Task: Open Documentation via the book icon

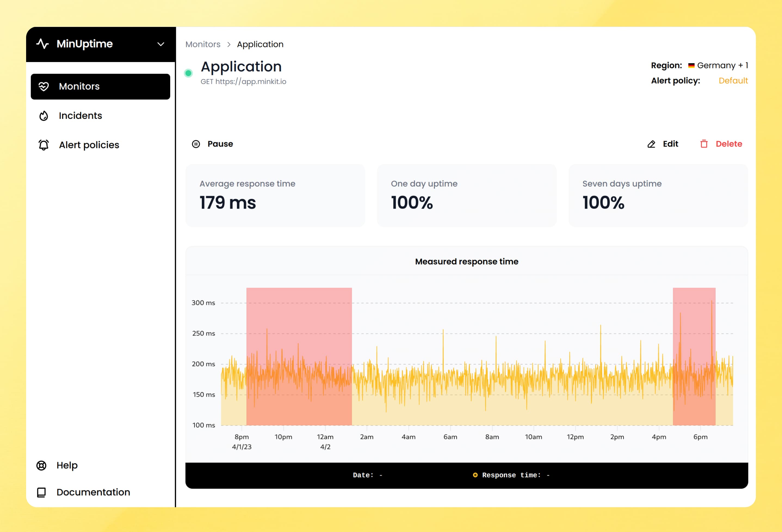Action: tap(41, 492)
